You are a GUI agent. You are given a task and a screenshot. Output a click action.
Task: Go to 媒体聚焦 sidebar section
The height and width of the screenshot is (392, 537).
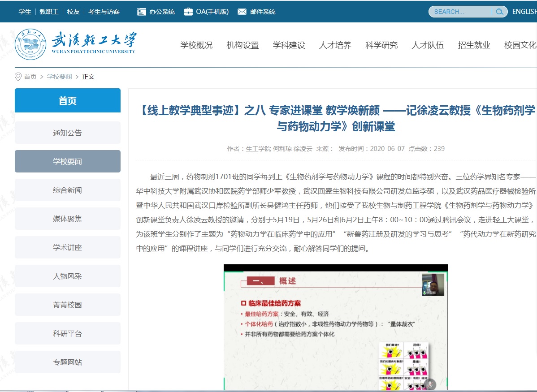[x=68, y=219]
